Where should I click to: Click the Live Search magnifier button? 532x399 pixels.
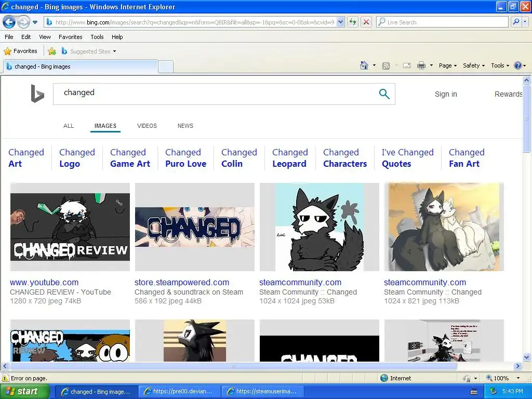pyautogui.click(x=516, y=22)
